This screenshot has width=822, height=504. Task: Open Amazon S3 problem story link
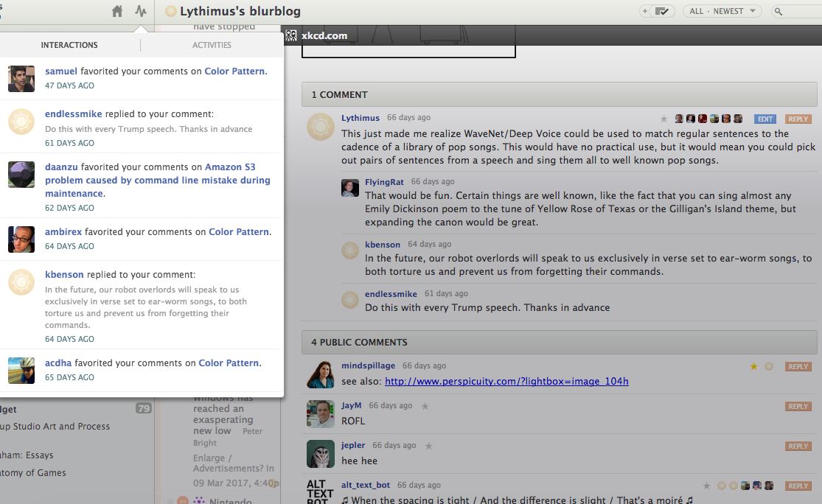click(x=157, y=181)
